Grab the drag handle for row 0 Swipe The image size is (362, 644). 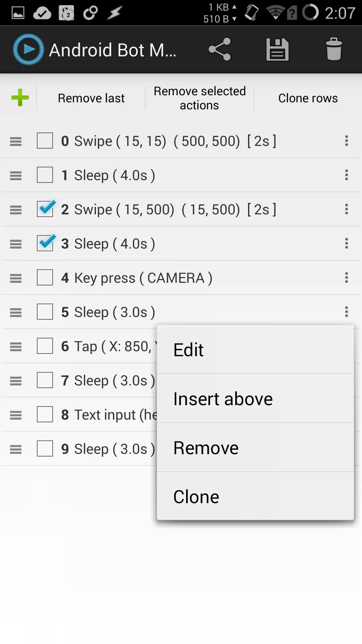click(x=16, y=141)
